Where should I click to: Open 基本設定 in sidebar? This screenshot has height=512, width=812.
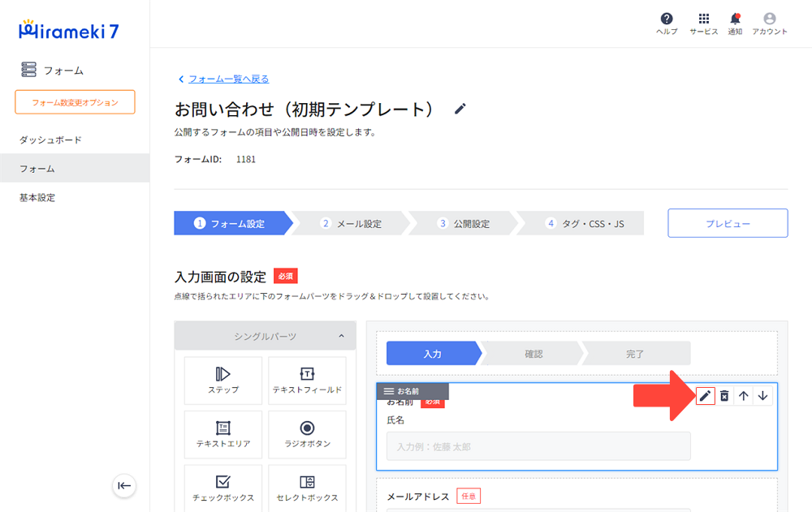[x=37, y=197]
